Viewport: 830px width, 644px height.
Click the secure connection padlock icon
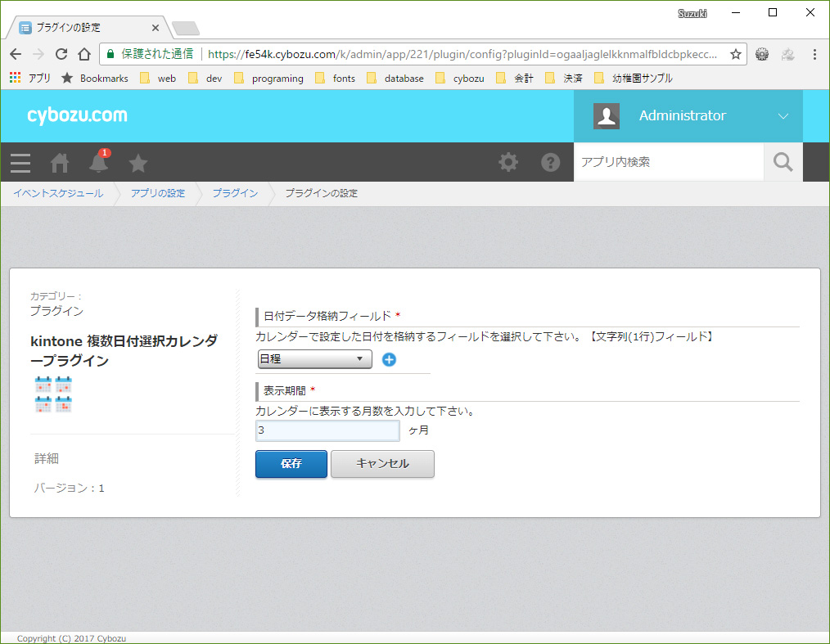(111, 54)
